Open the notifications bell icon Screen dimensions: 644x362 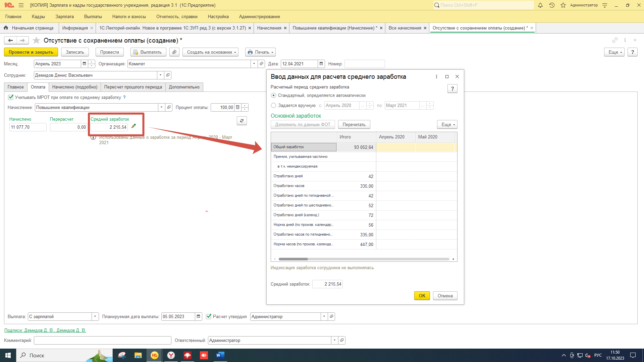click(540, 5)
